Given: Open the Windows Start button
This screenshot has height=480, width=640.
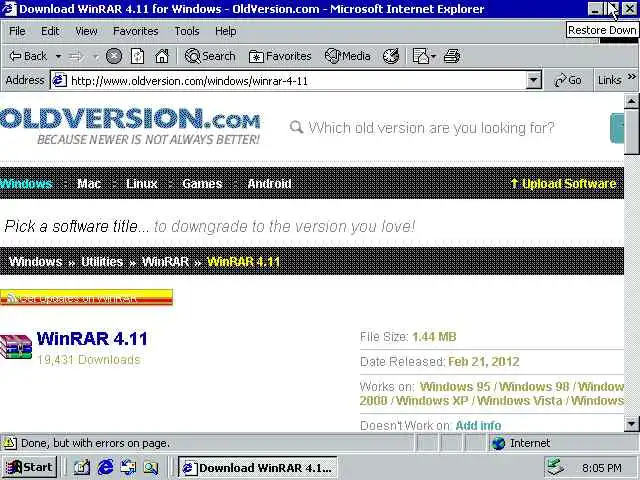Looking at the screenshot, I should 29,467.
